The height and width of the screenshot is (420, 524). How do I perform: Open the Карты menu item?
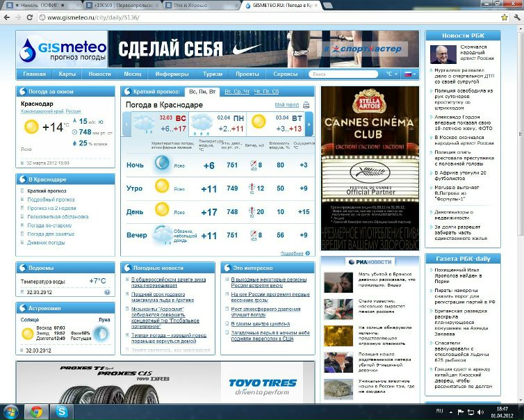tap(67, 74)
